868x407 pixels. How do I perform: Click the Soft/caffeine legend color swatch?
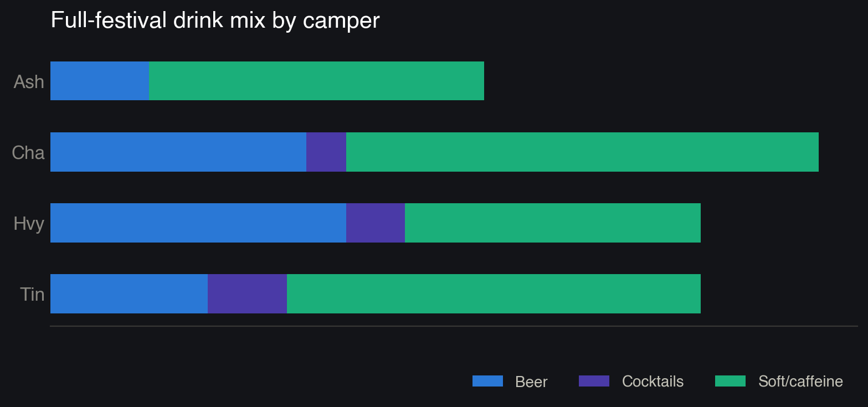coord(730,381)
